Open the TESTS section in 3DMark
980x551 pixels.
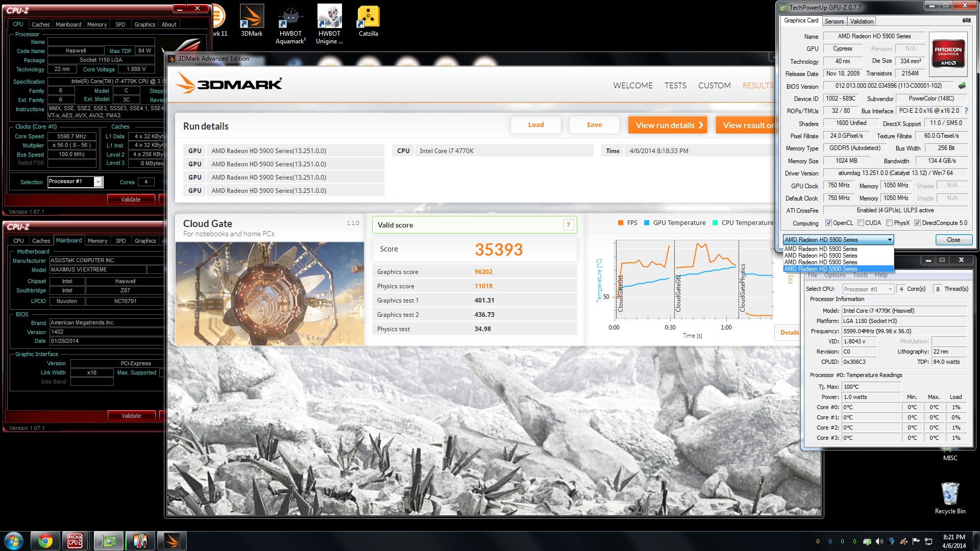click(675, 86)
